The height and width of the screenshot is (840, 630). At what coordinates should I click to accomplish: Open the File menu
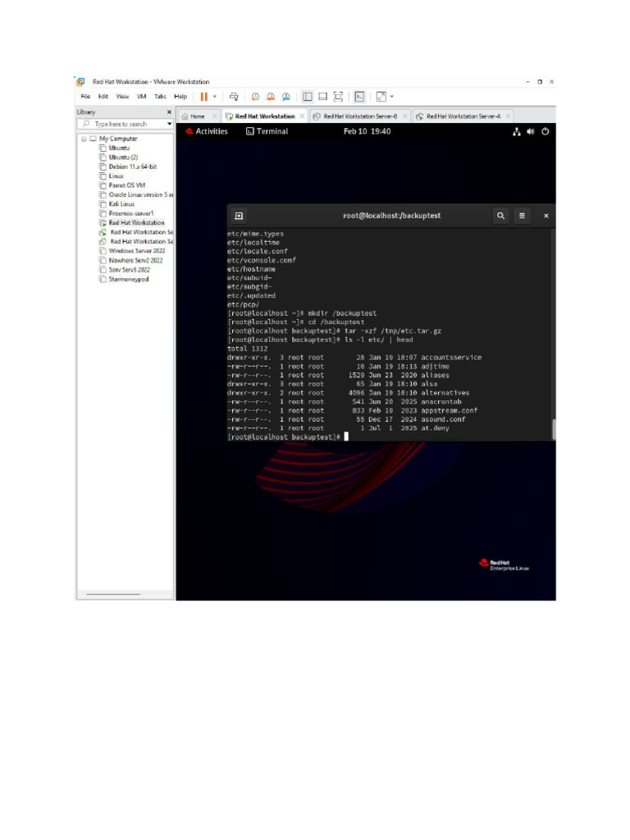(x=85, y=97)
